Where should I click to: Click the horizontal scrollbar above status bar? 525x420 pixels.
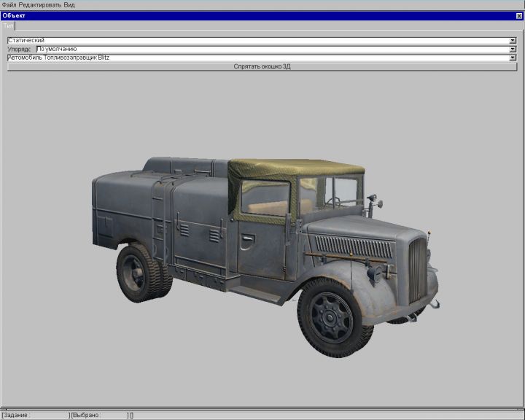tap(262, 409)
